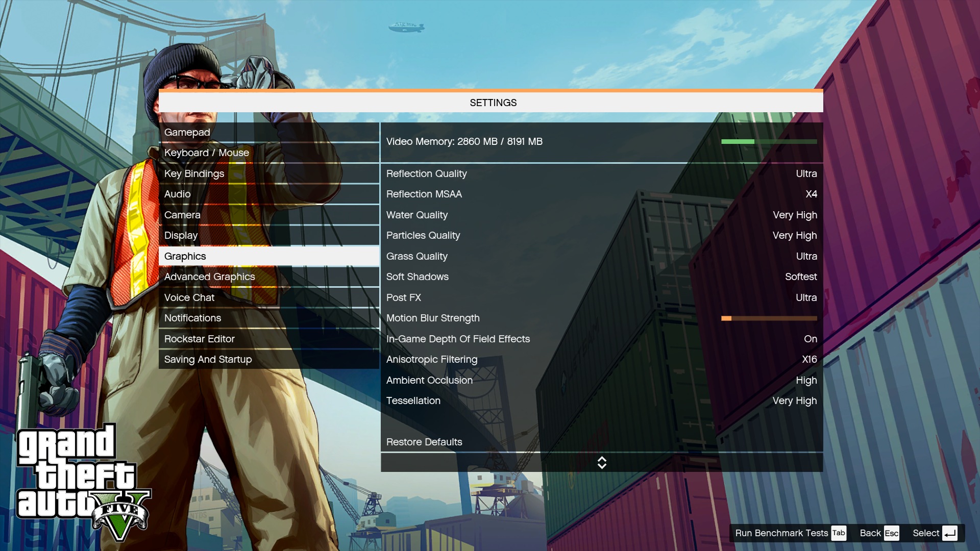Select the Display settings icon
Image resolution: width=980 pixels, height=551 pixels.
[x=180, y=235]
